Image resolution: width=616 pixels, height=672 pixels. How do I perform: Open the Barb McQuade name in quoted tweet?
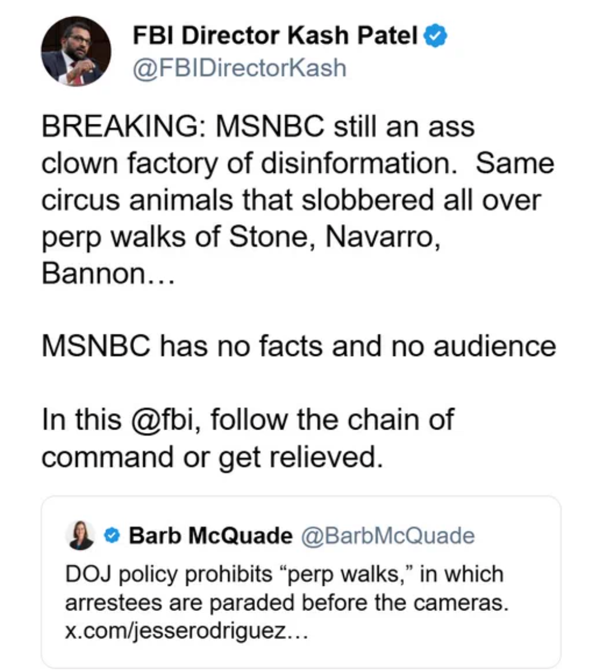click(x=210, y=536)
